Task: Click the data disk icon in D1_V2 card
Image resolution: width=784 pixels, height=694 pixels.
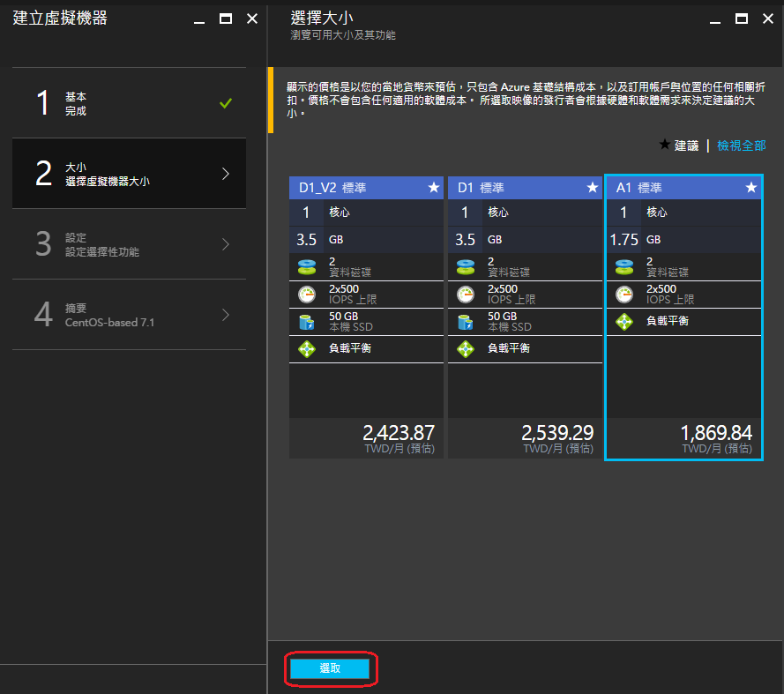Action: (307, 267)
